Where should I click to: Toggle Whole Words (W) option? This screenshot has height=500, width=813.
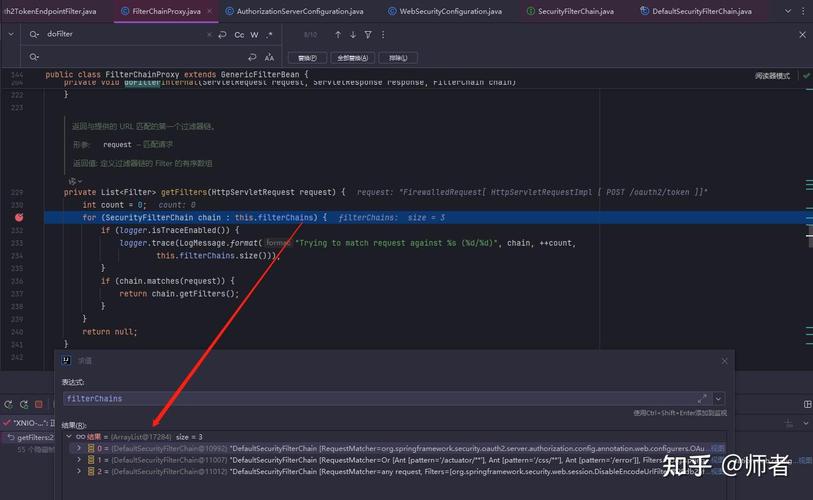254,35
